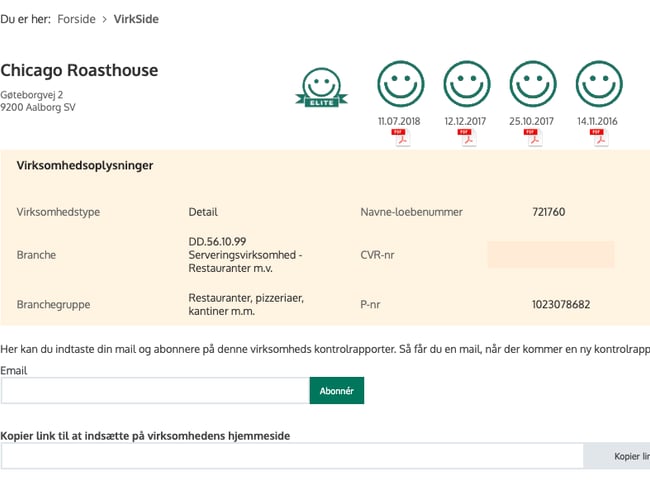Click the address line Gøteborgvej 2

32,95
